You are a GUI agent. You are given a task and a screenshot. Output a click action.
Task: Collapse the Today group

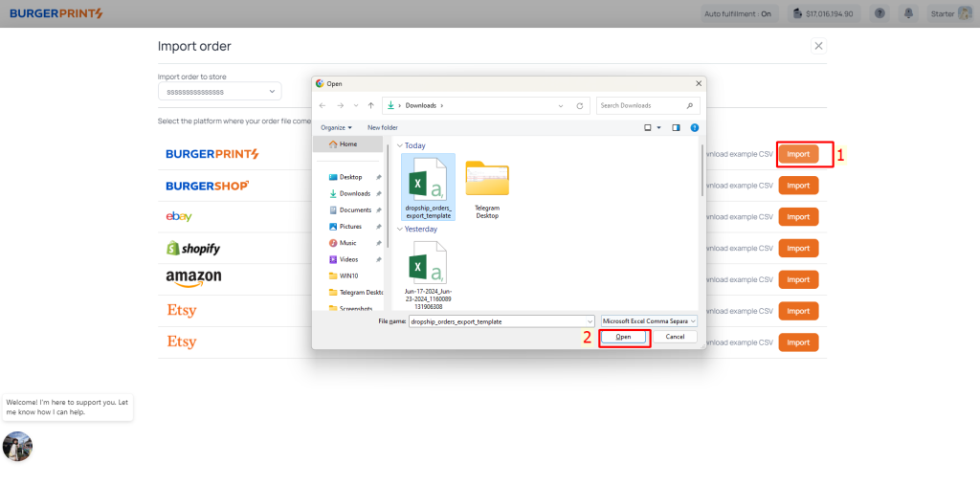click(400, 145)
